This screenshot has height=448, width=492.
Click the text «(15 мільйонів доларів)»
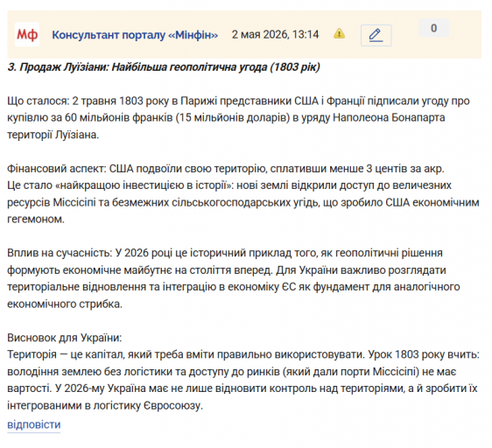tap(233, 117)
